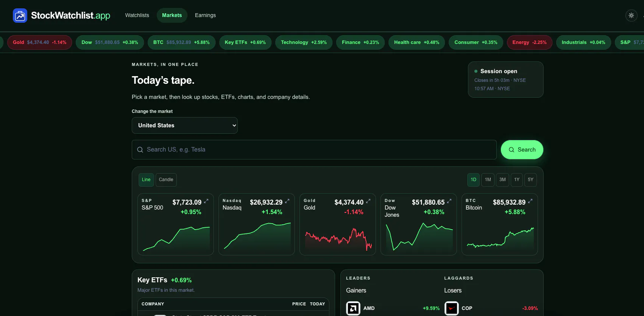The image size is (644, 316).
Task: Click the COP loser row name
Action: pyautogui.click(x=467, y=308)
